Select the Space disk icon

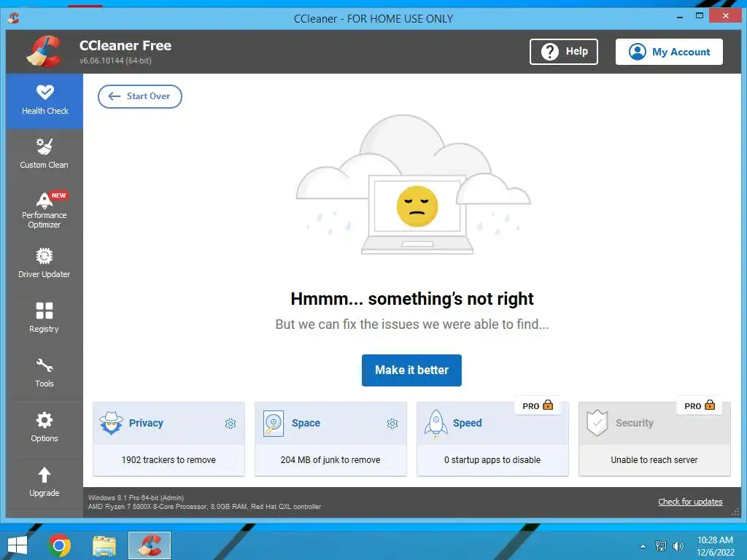[274, 424]
